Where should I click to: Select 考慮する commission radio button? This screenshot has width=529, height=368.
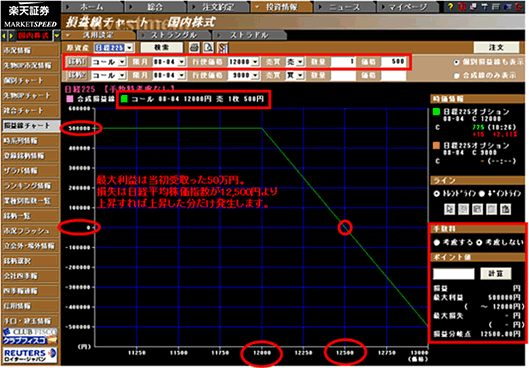[437, 242]
